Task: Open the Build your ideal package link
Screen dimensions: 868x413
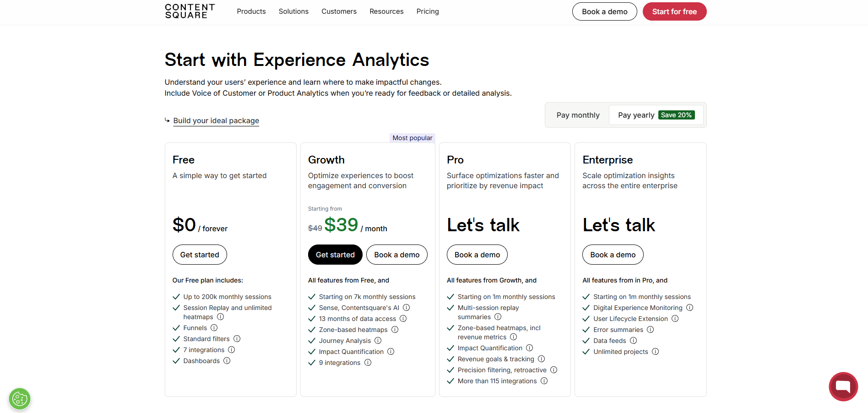Action: coord(216,120)
